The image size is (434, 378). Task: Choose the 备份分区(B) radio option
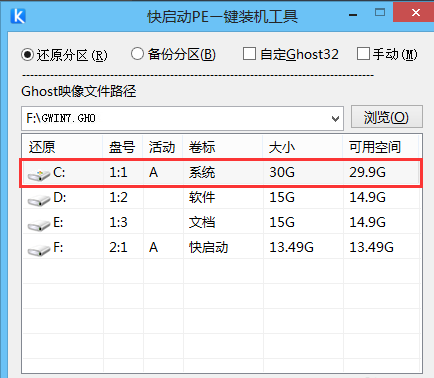coord(137,54)
